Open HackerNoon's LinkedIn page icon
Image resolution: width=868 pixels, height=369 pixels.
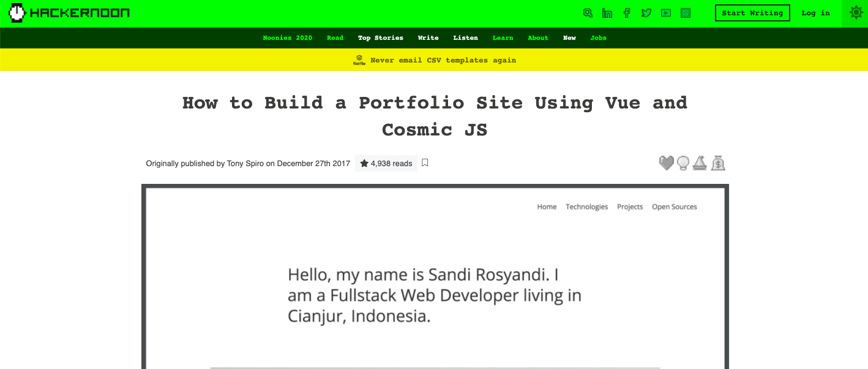[x=607, y=13]
